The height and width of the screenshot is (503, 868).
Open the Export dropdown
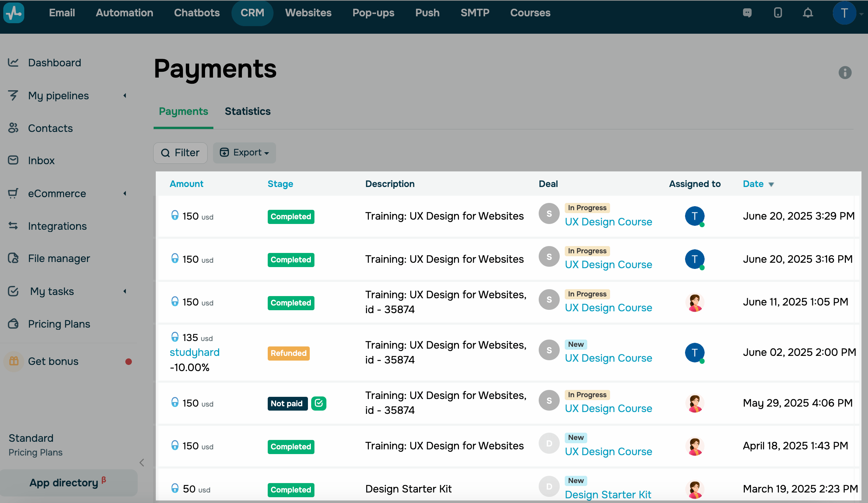coord(245,153)
